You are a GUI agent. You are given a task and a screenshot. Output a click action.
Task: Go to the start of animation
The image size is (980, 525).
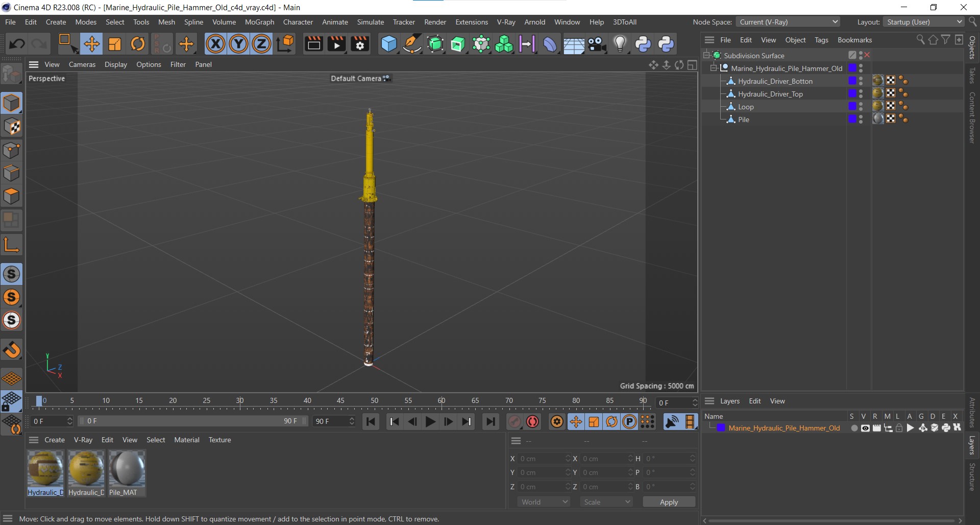pyautogui.click(x=371, y=422)
